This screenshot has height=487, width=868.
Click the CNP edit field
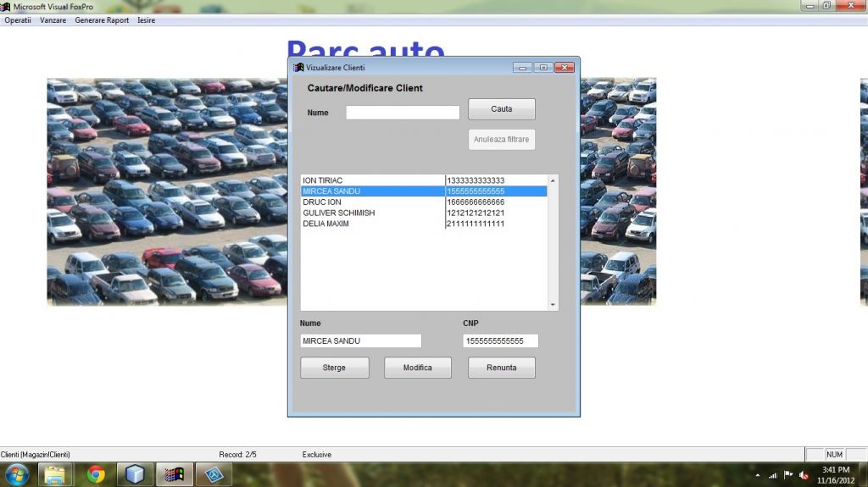(x=500, y=341)
